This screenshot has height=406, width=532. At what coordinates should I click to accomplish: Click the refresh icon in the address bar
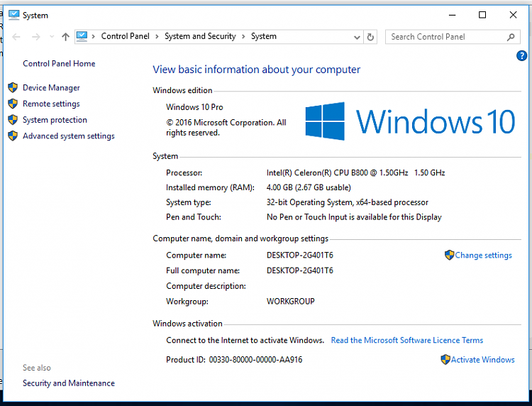point(370,37)
